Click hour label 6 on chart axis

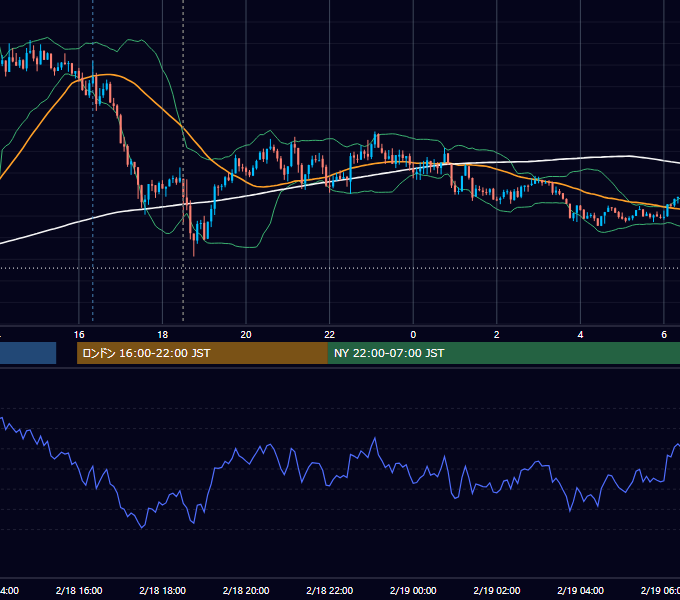(x=664, y=335)
